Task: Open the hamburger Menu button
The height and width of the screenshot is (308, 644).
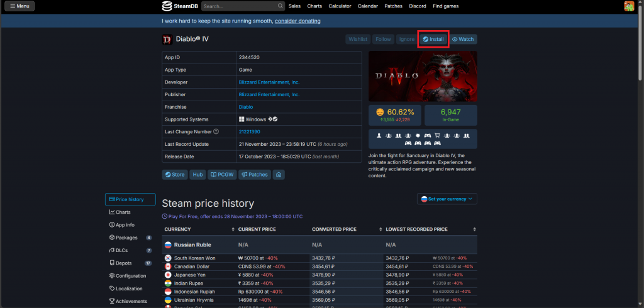Action: click(19, 6)
